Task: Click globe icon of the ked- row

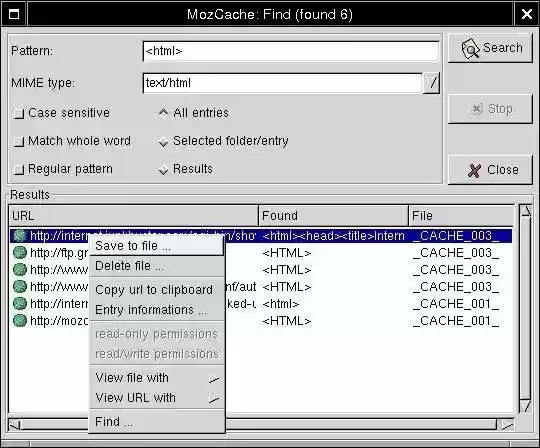Action: pos(20,303)
